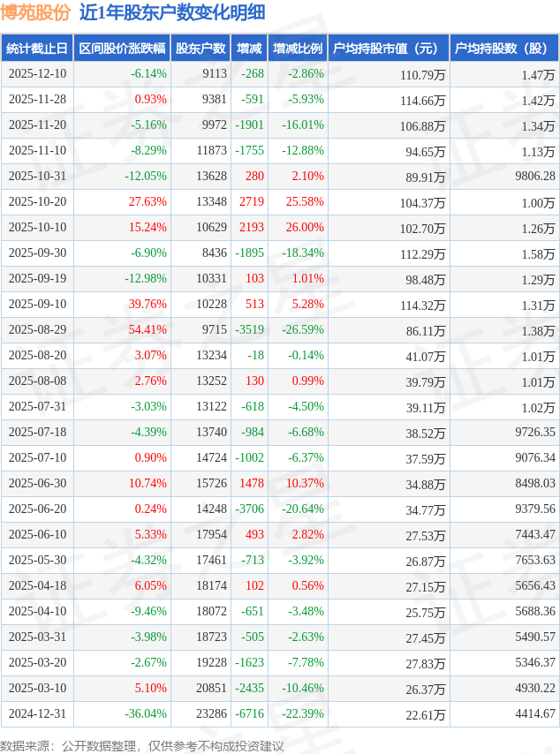This screenshot has width=560, height=754.
Task: Select the 114.66万 market value cell
Action: [x=422, y=100]
